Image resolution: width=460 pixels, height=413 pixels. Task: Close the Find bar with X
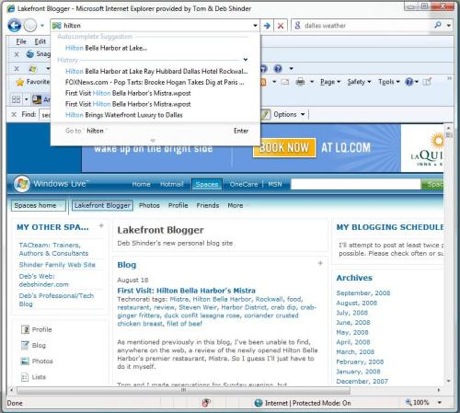point(14,114)
